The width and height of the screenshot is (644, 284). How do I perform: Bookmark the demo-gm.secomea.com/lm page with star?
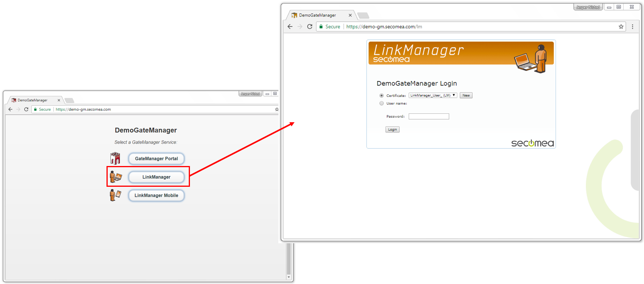point(621,27)
